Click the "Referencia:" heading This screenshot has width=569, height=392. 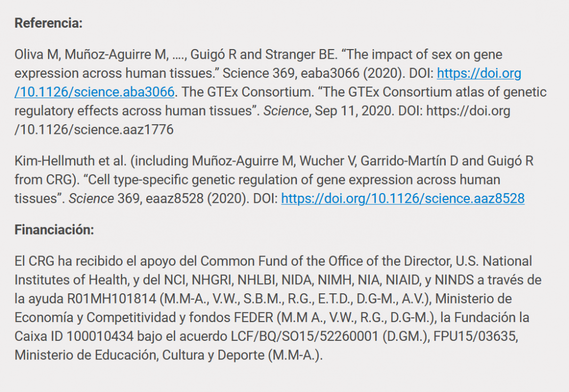click(x=49, y=23)
